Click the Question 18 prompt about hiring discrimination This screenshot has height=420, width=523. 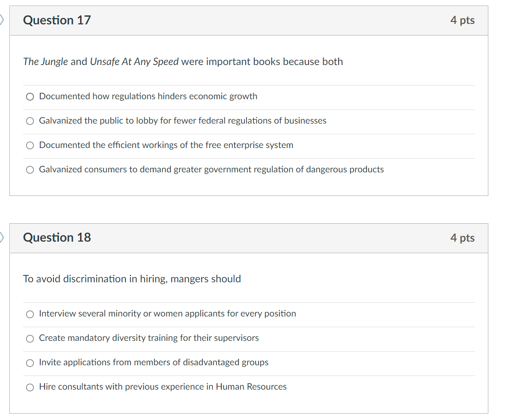point(132,278)
